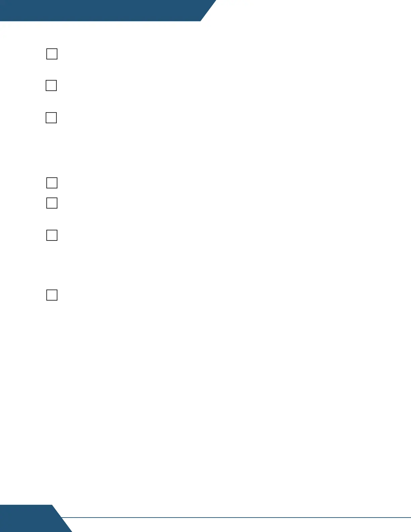Image resolution: width=411 pixels, height=532 pixels.
Task: Mark the second checkbox in the middle group
Action: [x=52, y=203]
